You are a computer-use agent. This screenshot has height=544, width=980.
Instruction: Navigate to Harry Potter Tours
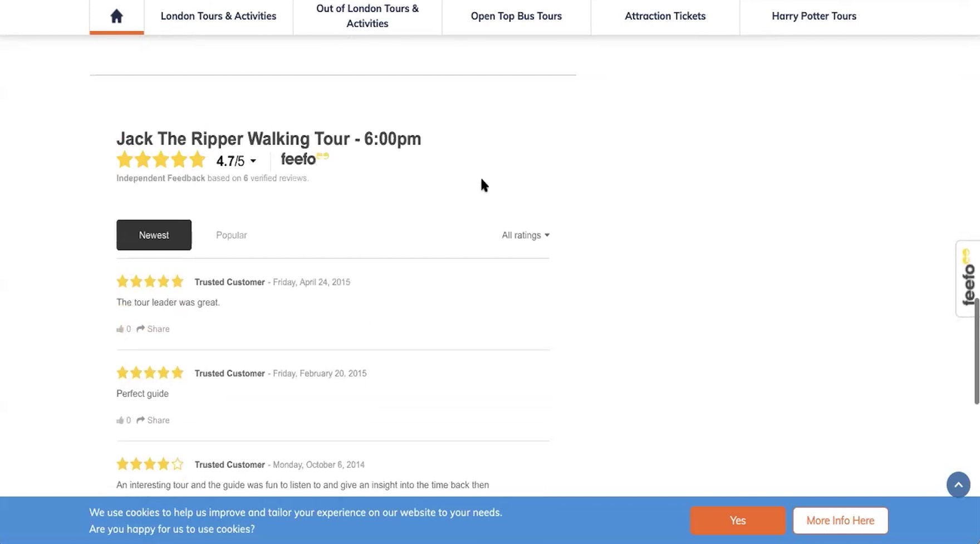click(814, 16)
